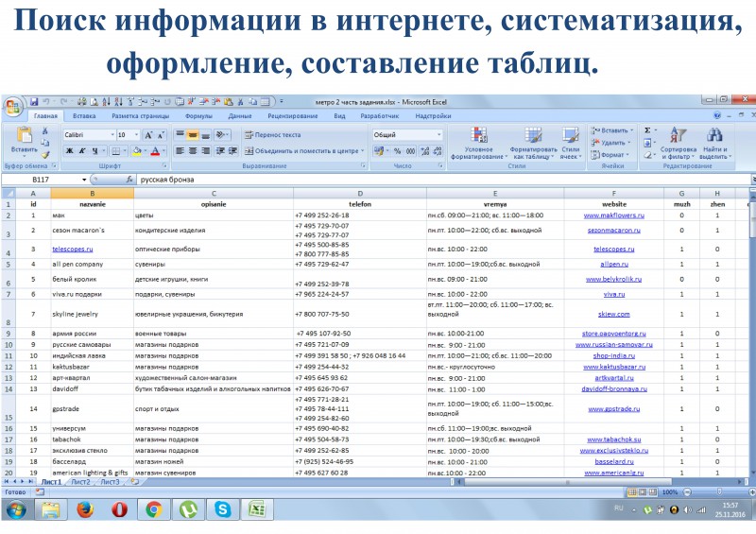Switch to the Формулы tab

(x=198, y=116)
